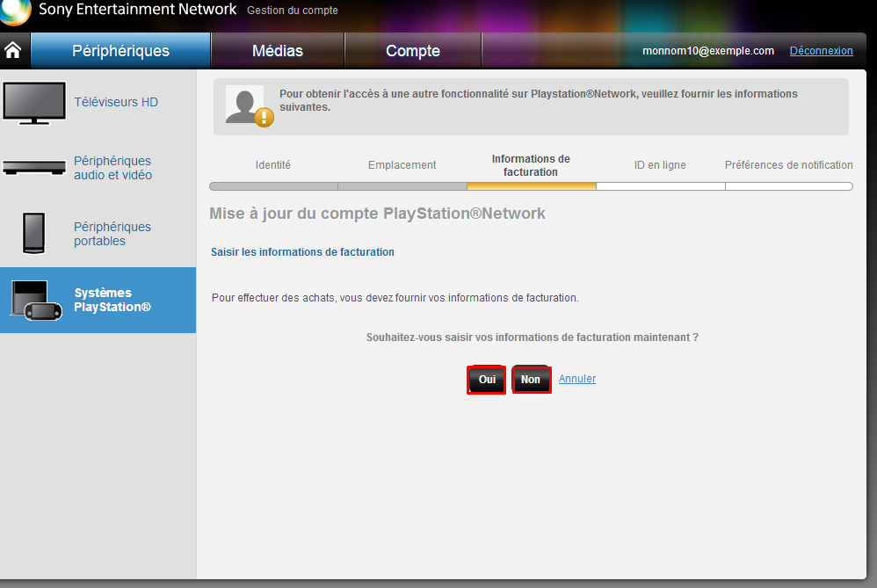Choose Périphériques portables in sidebar
This screenshot has width=877, height=588.
pos(112,234)
